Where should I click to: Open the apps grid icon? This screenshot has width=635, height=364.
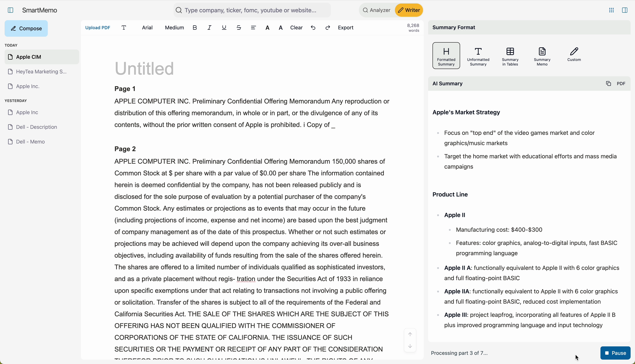[x=611, y=10]
